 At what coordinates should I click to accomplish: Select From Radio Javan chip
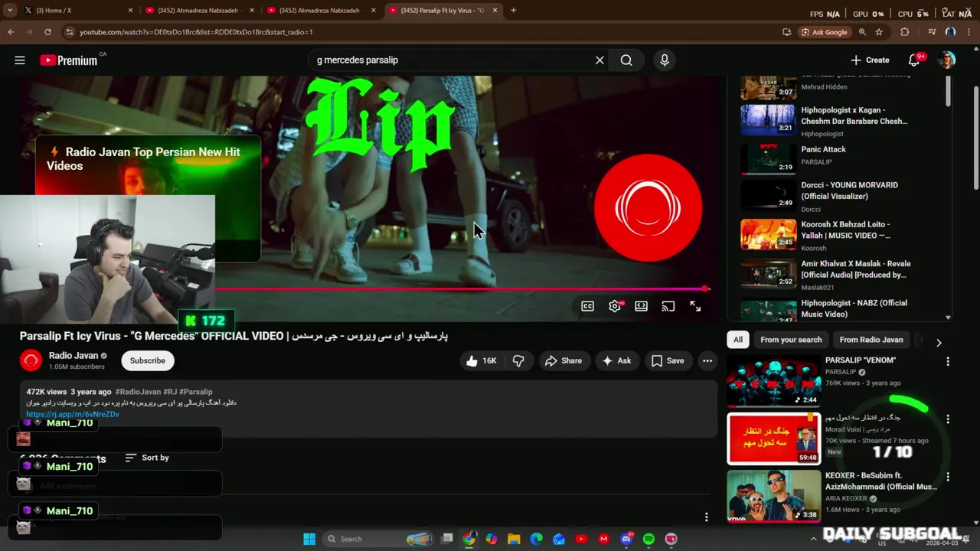871,340
